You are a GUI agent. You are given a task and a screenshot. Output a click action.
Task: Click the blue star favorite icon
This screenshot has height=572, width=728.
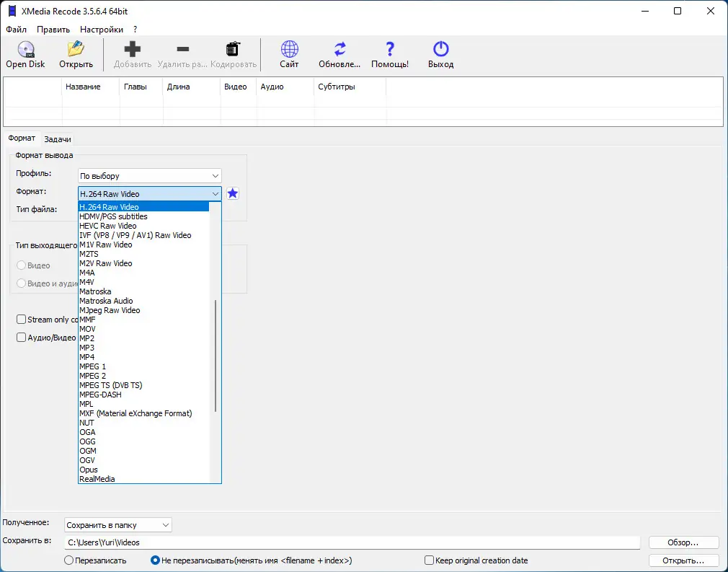pyautogui.click(x=233, y=193)
